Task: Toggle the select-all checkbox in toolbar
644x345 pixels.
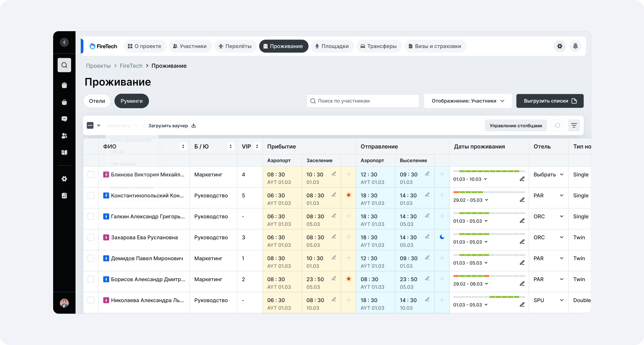Action: (x=90, y=125)
